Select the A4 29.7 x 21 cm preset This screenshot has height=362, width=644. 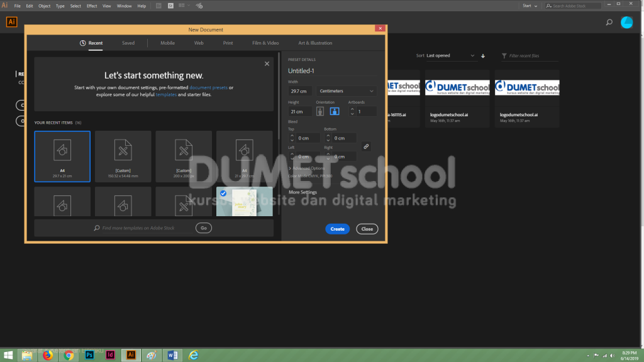[x=62, y=156]
